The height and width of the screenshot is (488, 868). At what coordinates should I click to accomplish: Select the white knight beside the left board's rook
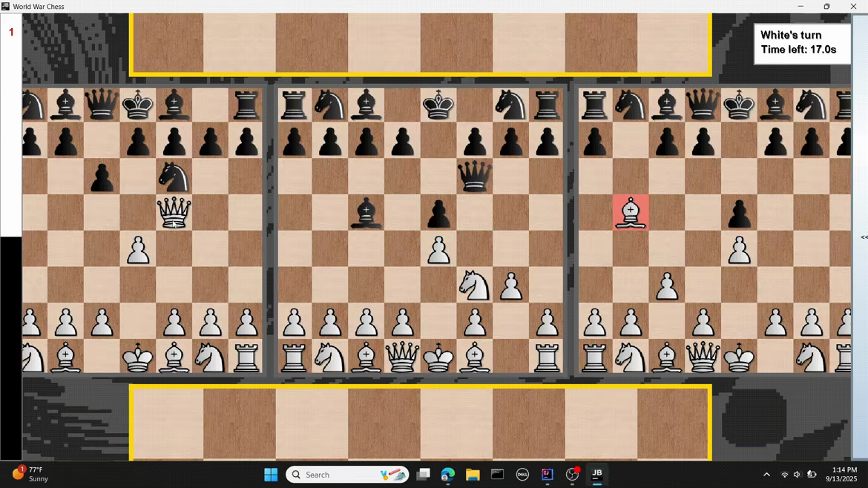pos(211,357)
